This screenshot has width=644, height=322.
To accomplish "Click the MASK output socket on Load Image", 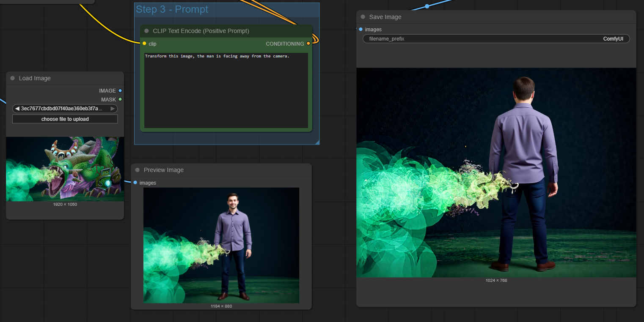I will (120, 99).
